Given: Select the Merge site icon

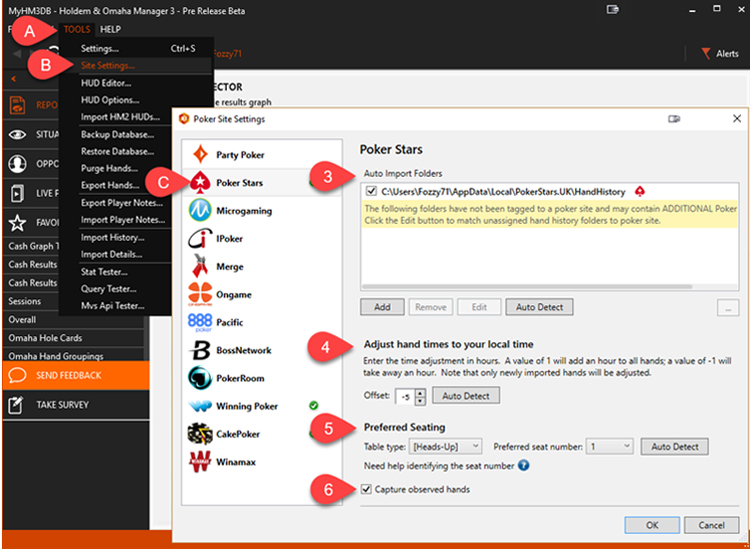Looking at the screenshot, I should pos(200,266).
